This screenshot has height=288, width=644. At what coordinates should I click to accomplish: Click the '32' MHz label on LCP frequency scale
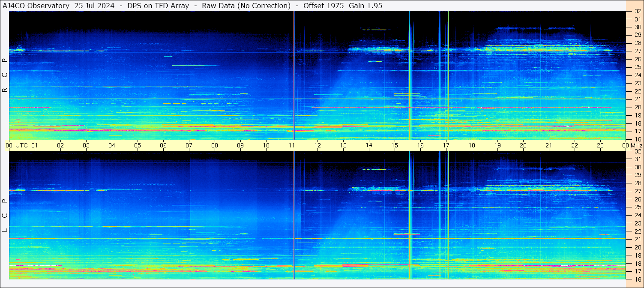point(637,151)
